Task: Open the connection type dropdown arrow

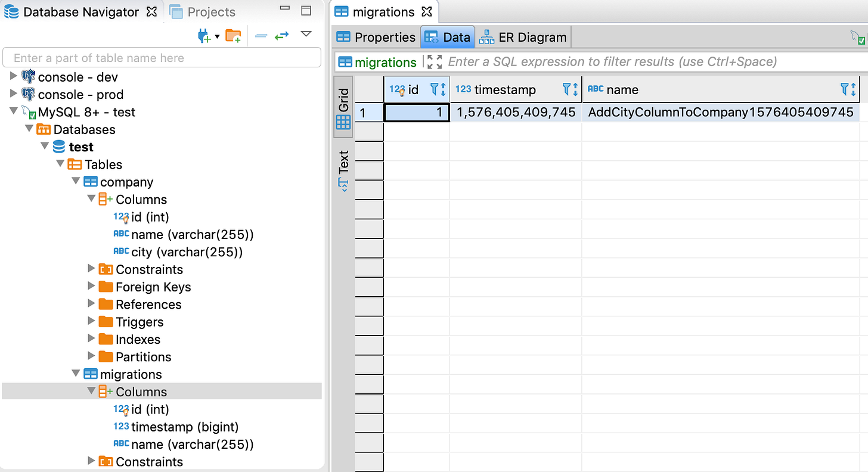Action: tap(216, 35)
